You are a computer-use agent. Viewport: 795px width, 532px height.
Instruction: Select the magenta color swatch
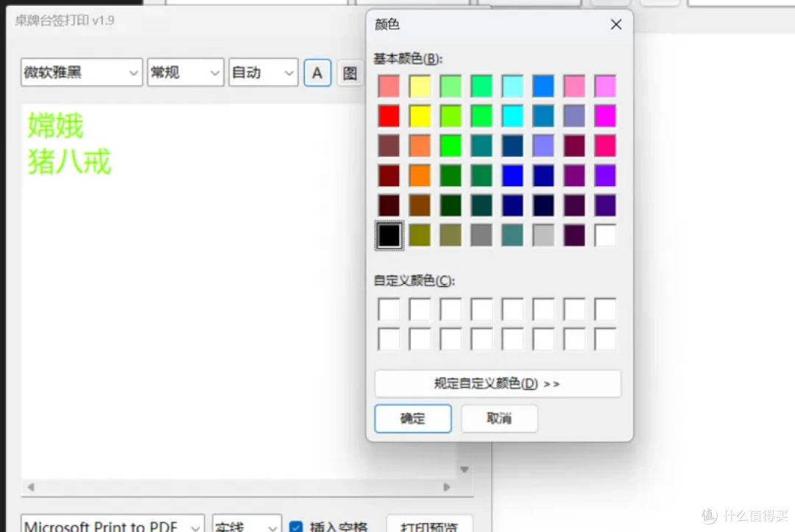[605, 116]
